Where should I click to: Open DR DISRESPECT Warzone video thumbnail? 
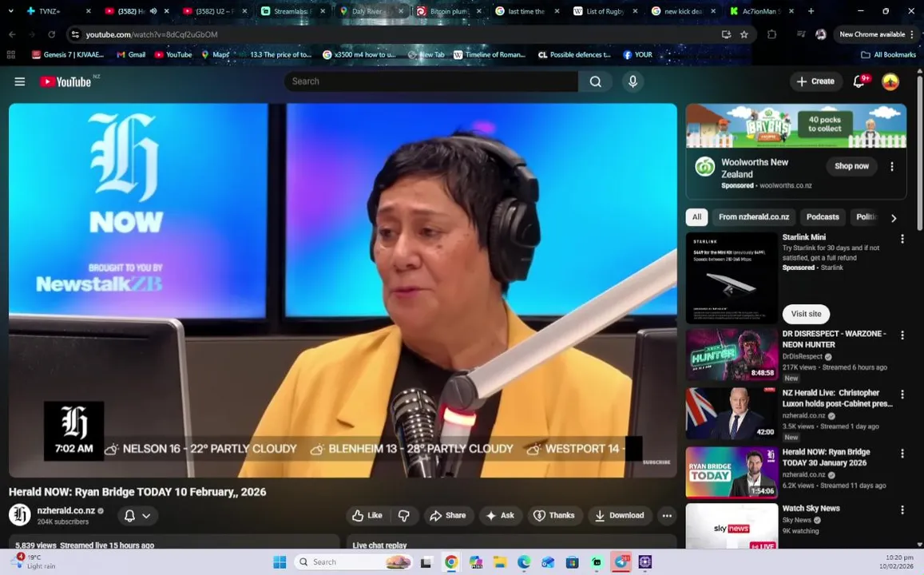732,355
